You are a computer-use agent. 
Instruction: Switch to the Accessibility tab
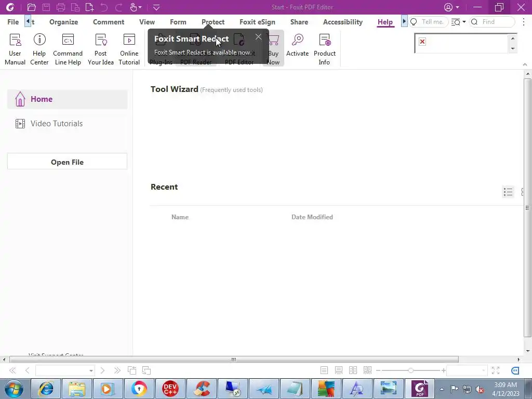click(x=343, y=22)
